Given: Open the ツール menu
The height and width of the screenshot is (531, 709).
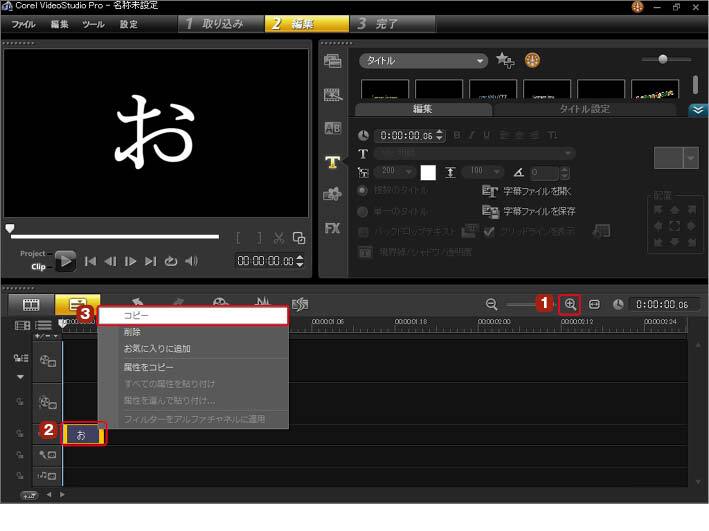Looking at the screenshot, I should pyautogui.click(x=93, y=24).
